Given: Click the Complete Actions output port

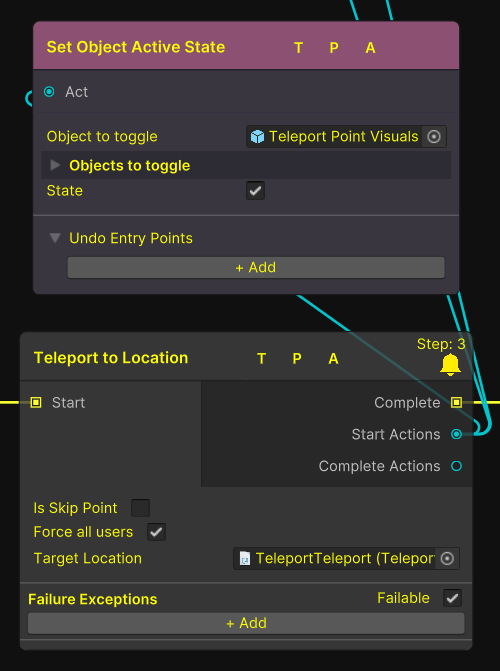Looking at the screenshot, I should tap(456, 466).
